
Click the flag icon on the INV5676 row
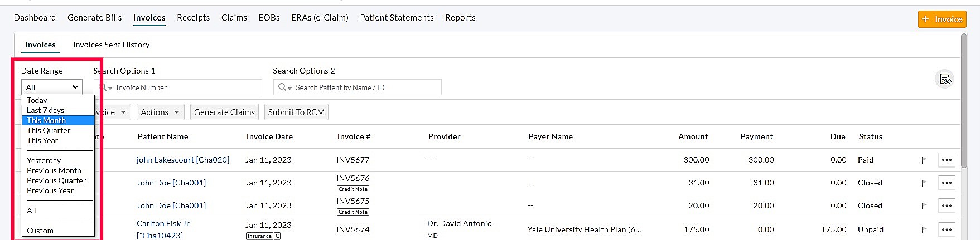tap(924, 183)
